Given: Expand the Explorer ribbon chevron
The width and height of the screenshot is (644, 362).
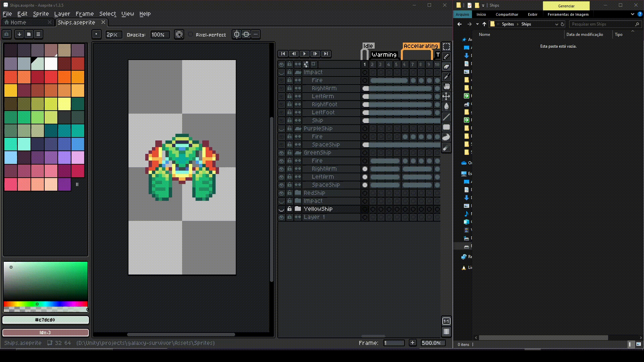Looking at the screenshot, I should click(x=633, y=14).
